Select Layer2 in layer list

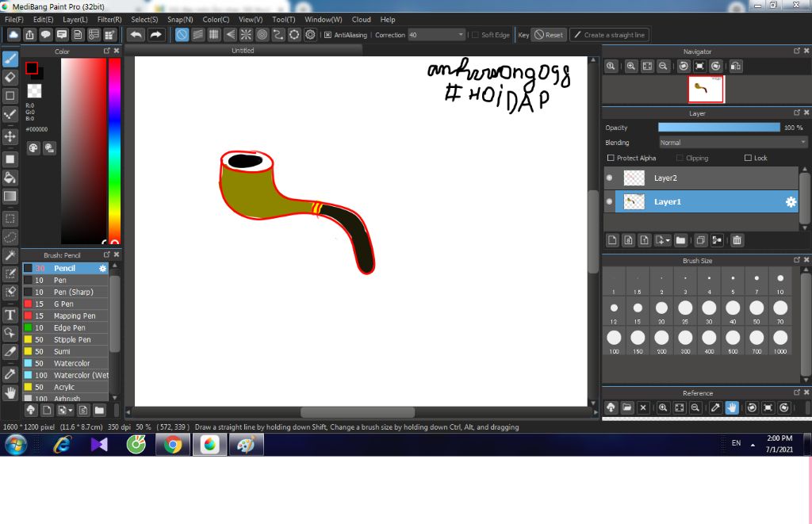tap(701, 178)
